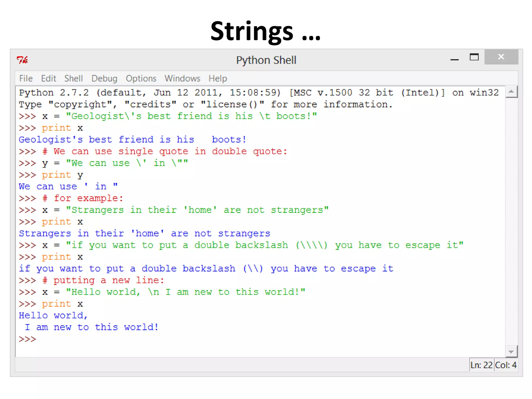Open the Shell menu
Screen dimensions: 532x399
click(74, 78)
